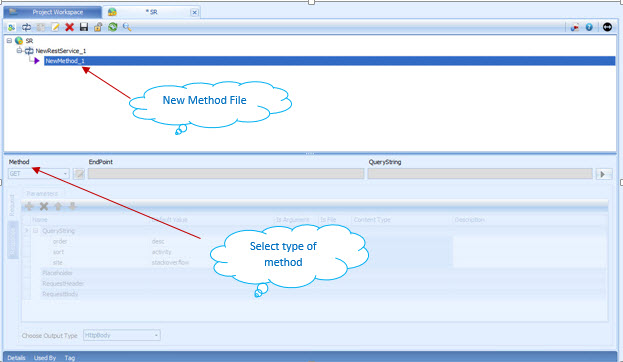623x362 pixels.
Task: Select the vertical Response side tab
Action: tap(13, 240)
